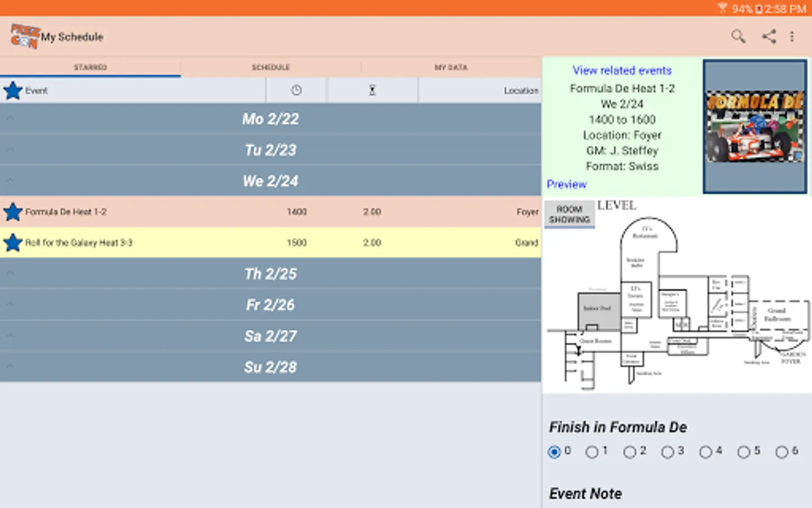Image resolution: width=812 pixels, height=508 pixels.
Task: Toggle the star in the Event column header
Action: pos(12,90)
